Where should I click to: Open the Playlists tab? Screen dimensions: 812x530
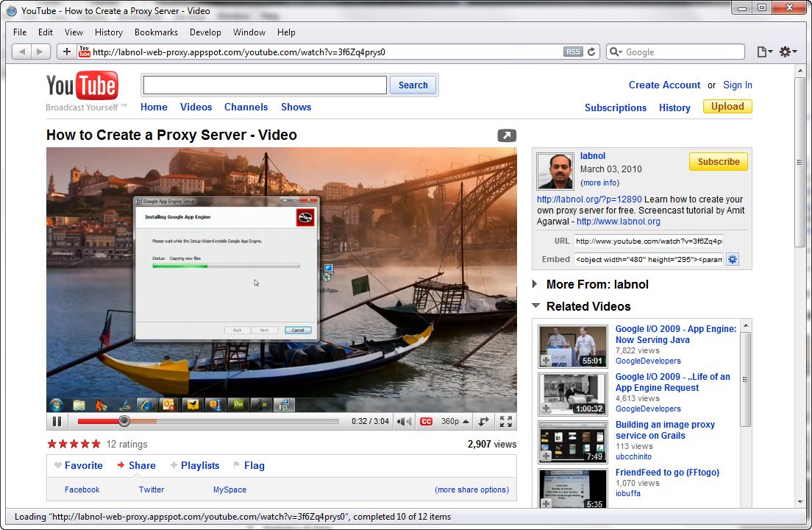click(195, 465)
